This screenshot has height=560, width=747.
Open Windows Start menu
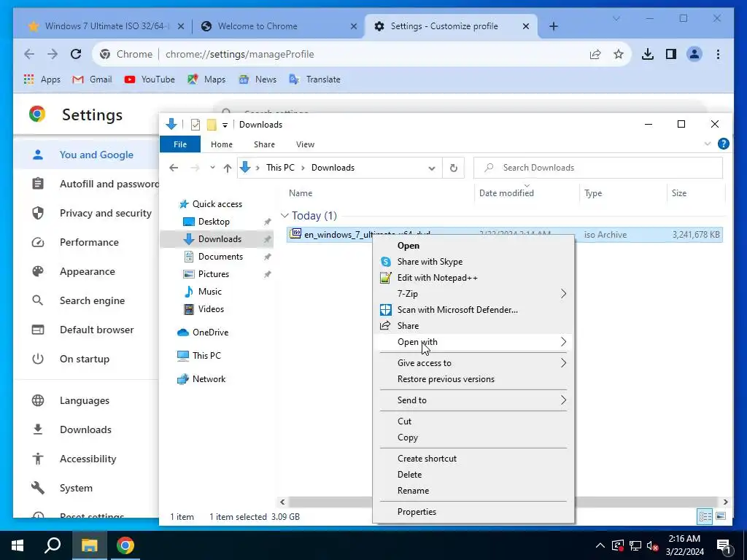click(x=18, y=545)
